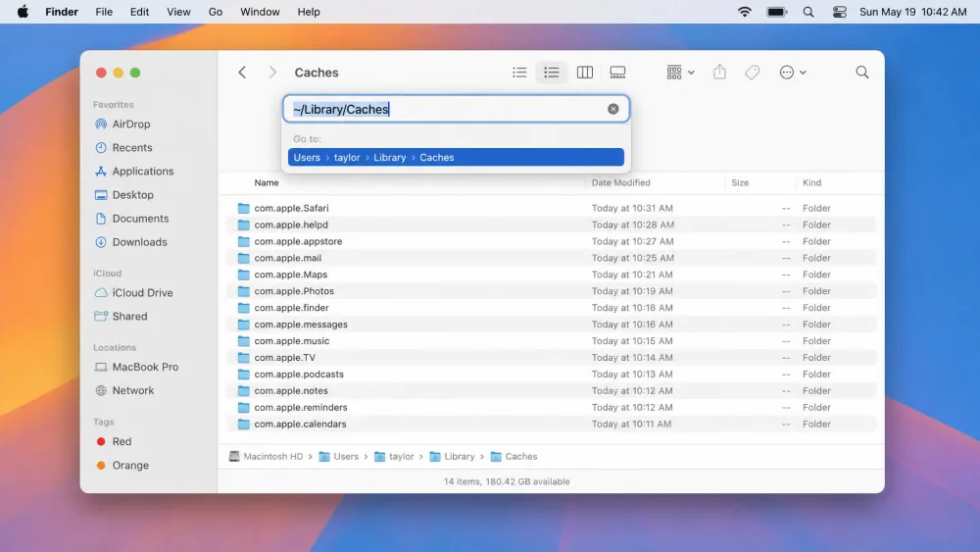Select the com.apple.Maps folder
The height and width of the screenshot is (552, 980).
pyautogui.click(x=551, y=275)
